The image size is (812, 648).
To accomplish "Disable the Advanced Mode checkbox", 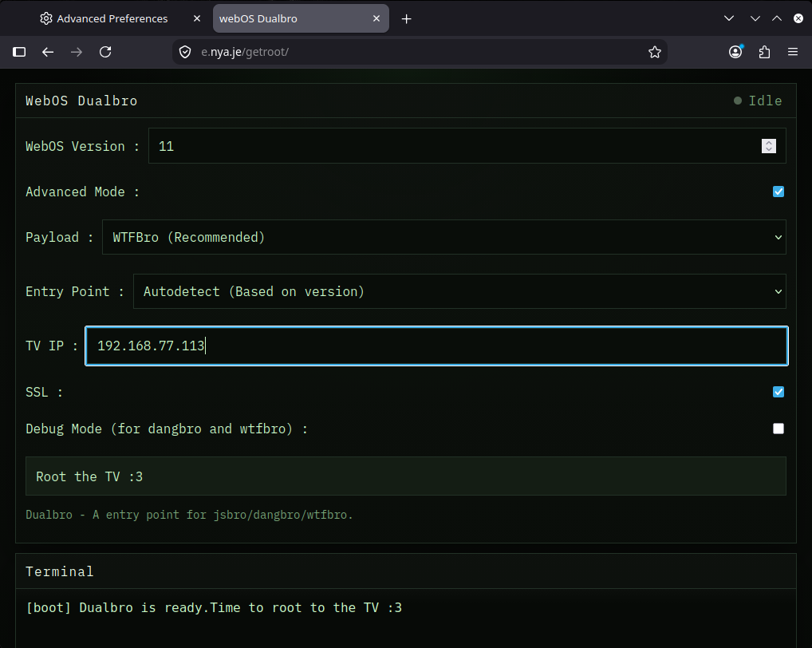I will [778, 192].
